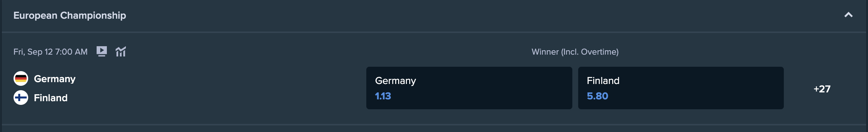The height and width of the screenshot is (132, 868).
Task: Click the Fri, Sep 12 7:00 AM time
Action: point(50,52)
